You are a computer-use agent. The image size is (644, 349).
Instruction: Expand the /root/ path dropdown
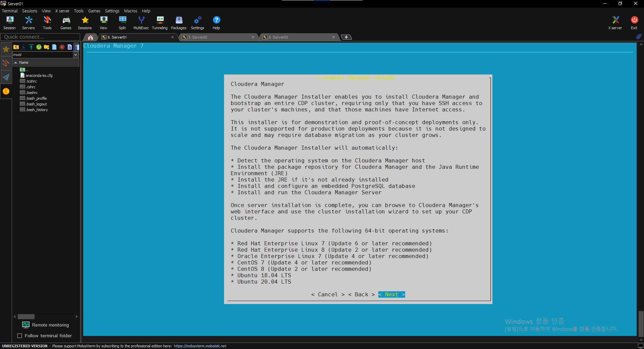pyautogui.click(x=75, y=55)
